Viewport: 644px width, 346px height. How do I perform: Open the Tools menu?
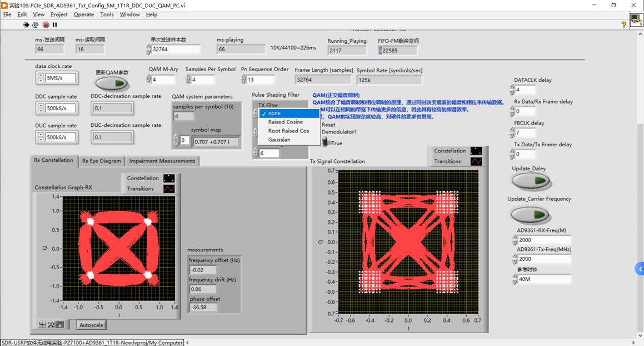(x=107, y=14)
